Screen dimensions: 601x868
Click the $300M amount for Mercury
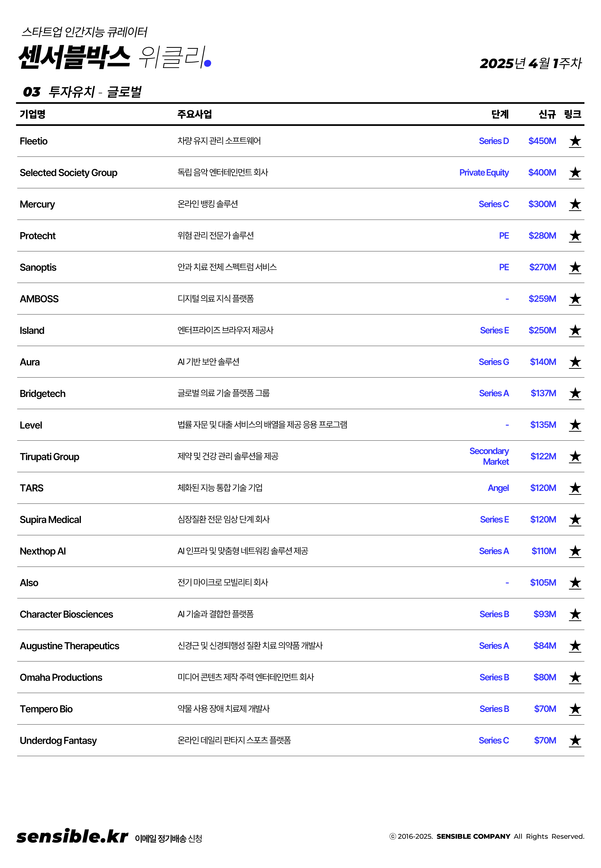click(x=542, y=204)
